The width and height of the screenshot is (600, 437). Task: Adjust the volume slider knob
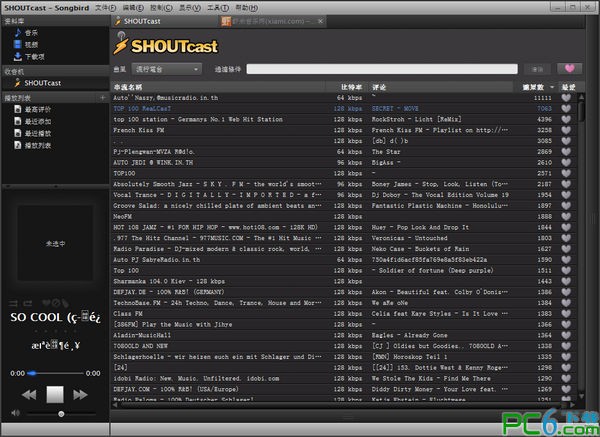[61, 414]
